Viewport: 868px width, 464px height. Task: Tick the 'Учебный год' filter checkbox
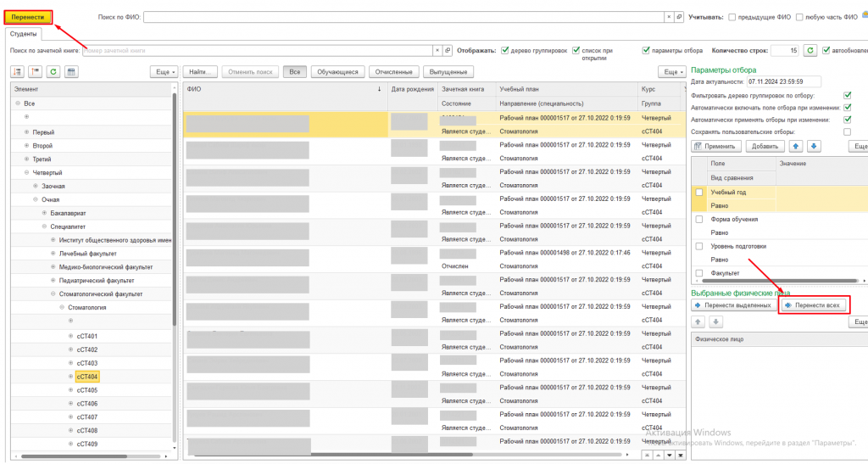699,193
